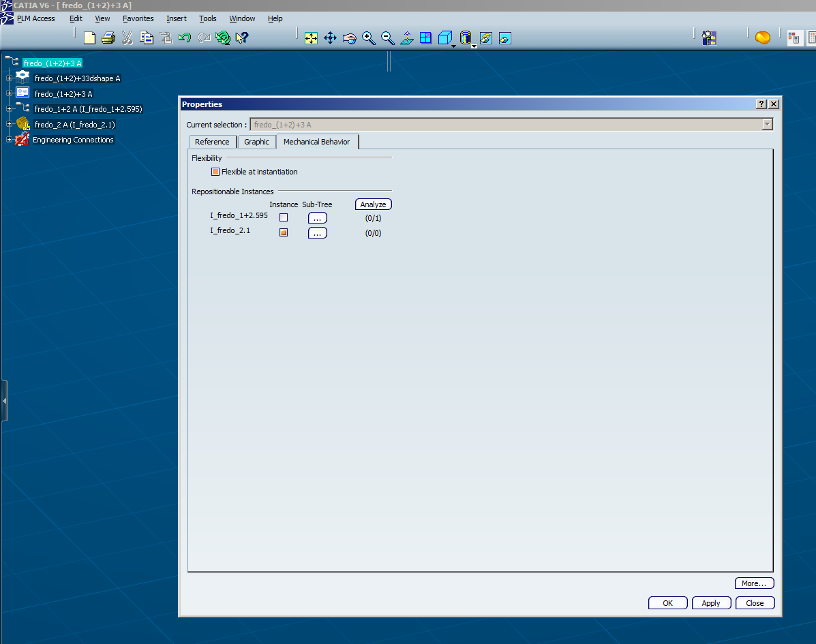Click the Analyze button
The height and width of the screenshot is (644, 816).
(x=373, y=204)
